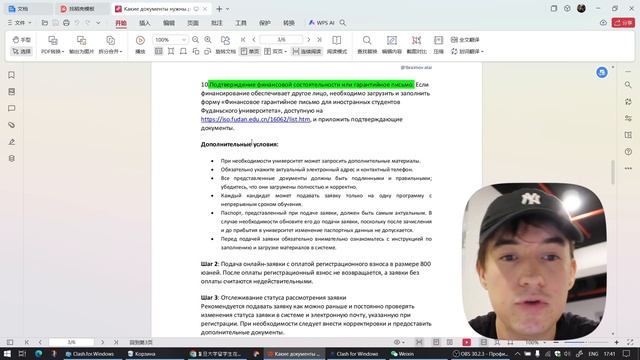Switch to the 批注 Annotate ribbon tab
Screen dimensions: 640x360
pyautogui.click(x=216, y=23)
